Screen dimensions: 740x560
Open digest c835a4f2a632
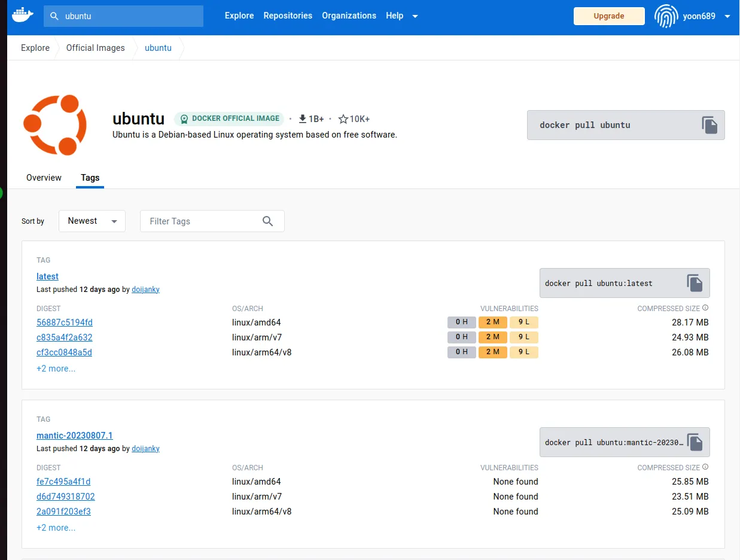[65, 337]
